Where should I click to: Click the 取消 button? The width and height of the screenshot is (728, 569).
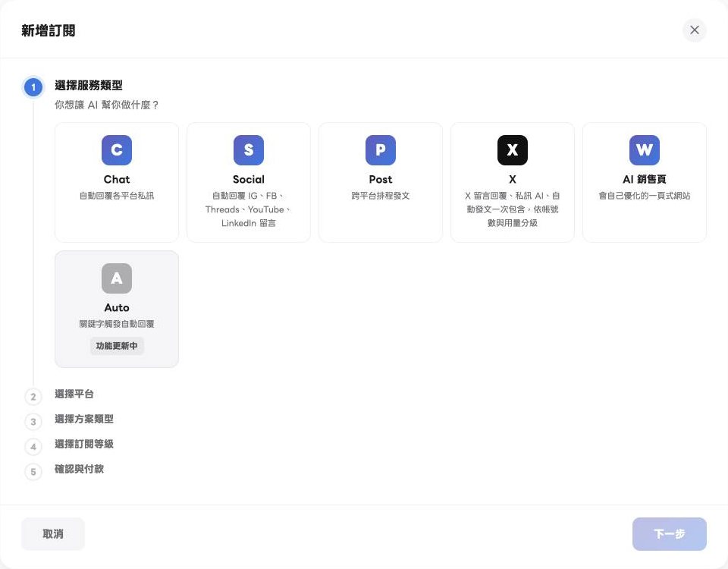[53, 533]
